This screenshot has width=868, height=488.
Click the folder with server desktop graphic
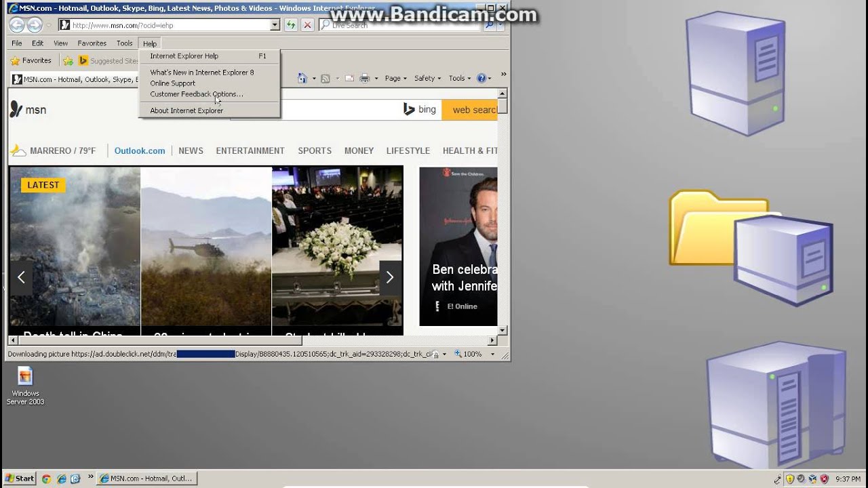click(751, 248)
